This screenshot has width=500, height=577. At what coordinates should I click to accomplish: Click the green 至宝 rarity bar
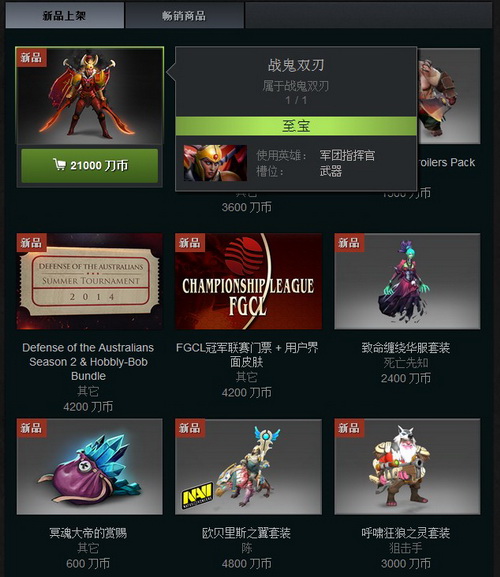tap(296, 126)
